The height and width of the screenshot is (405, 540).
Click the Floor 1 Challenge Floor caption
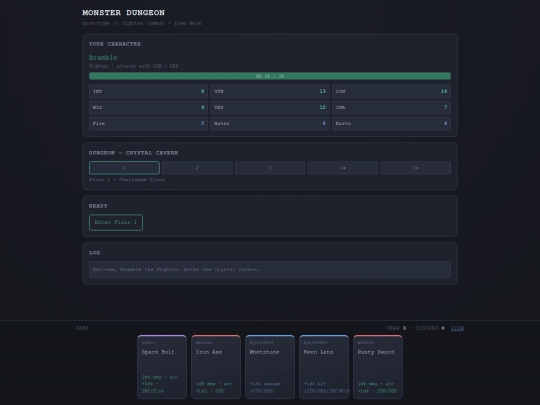click(x=127, y=180)
